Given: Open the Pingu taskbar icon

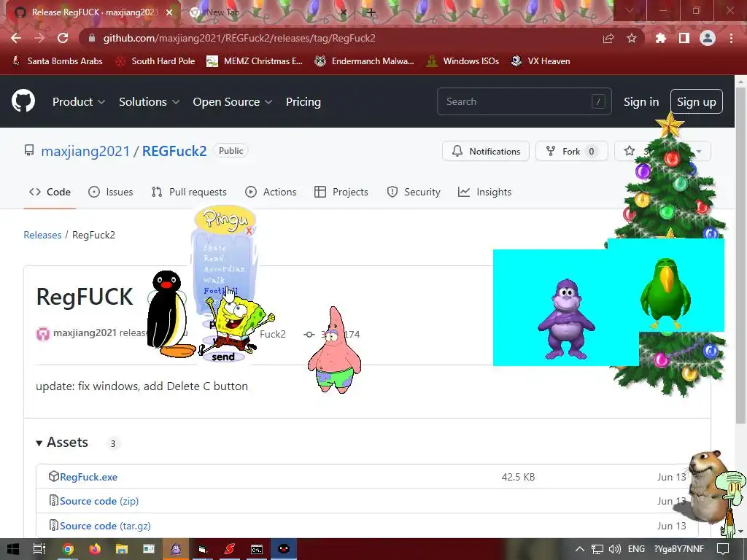Looking at the screenshot, I should [x=284, y=549].
